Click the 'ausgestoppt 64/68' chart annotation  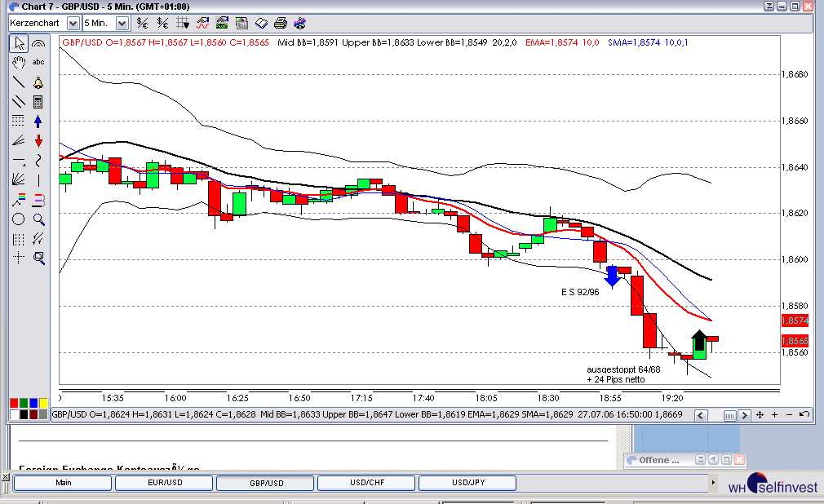[623, 369]
